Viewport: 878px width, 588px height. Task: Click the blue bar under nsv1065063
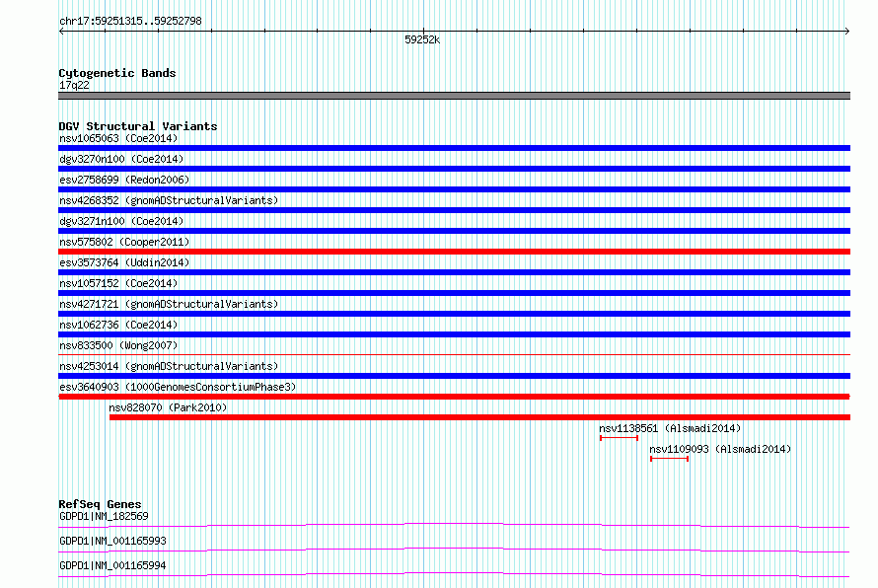point(454,148)
